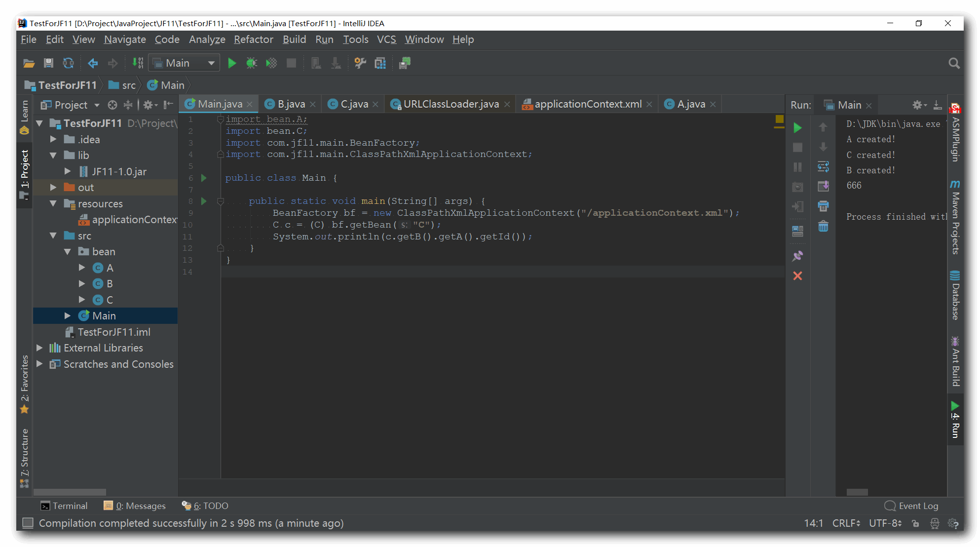Toggle the Database tool window
The image size is (980, 547).
[x=956, y=295]
